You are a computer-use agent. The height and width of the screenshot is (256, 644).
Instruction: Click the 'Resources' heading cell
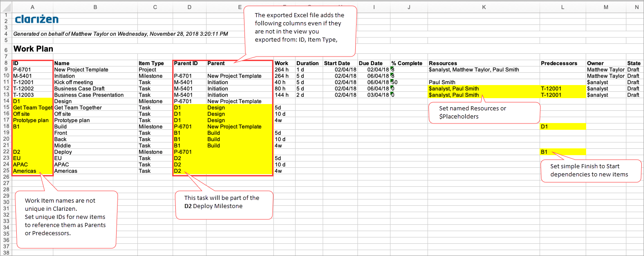(x=484, y=63)
